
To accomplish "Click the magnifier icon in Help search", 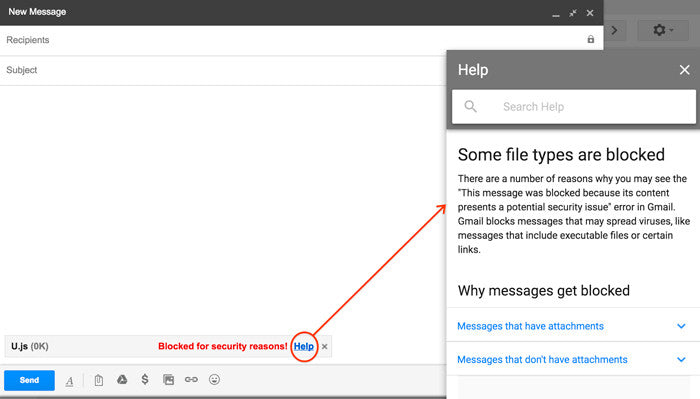I will [471, 107].
